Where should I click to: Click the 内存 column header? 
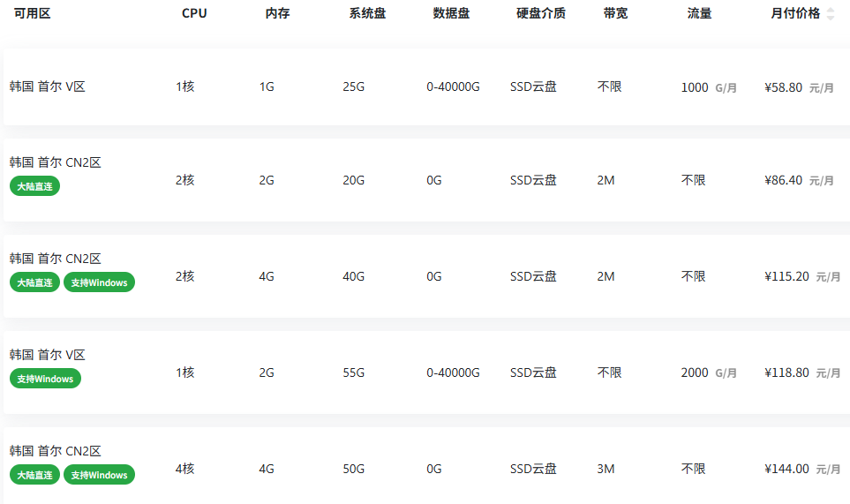[x=277, y=14]
